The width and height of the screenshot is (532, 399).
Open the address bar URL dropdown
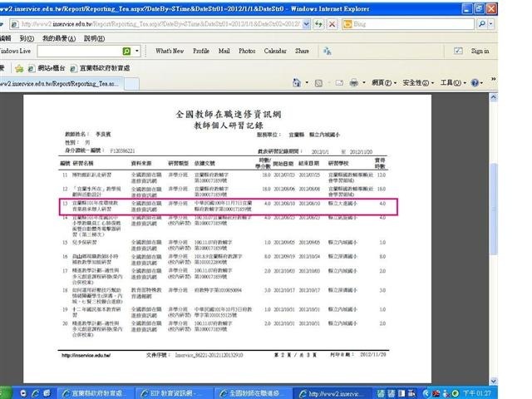[306, 25]
